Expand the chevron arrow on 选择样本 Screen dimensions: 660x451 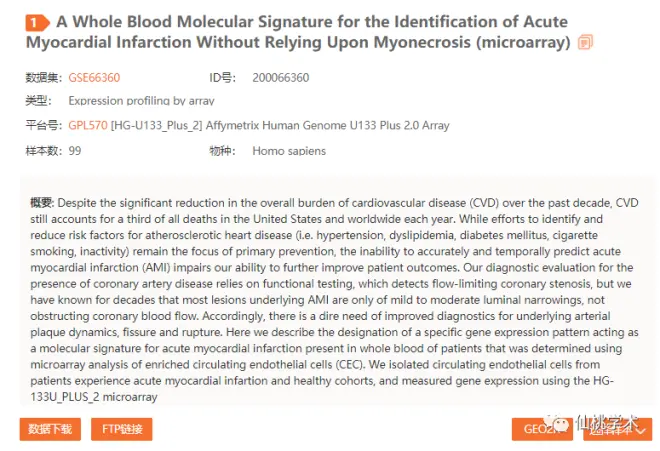[641, 430]
